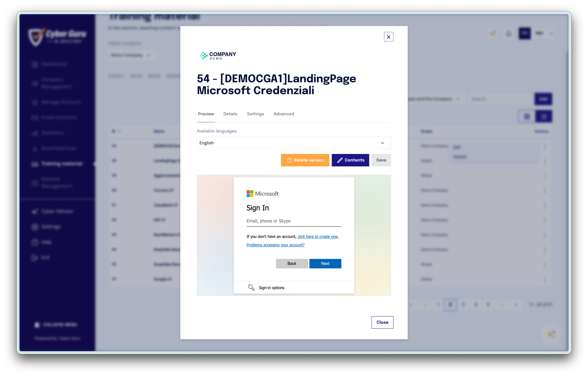Viewport: 588px width, 376px height.
Task: Go to the Settings tab
Action: [255, 114]
